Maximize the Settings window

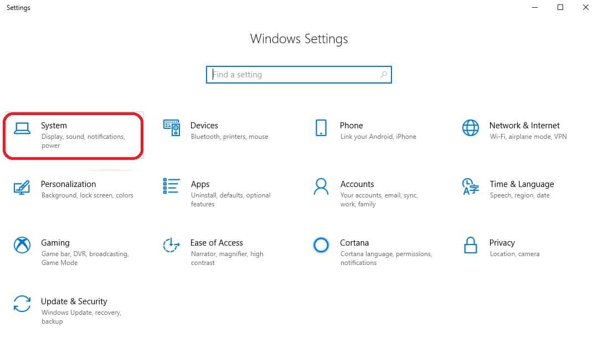point(560,7)
